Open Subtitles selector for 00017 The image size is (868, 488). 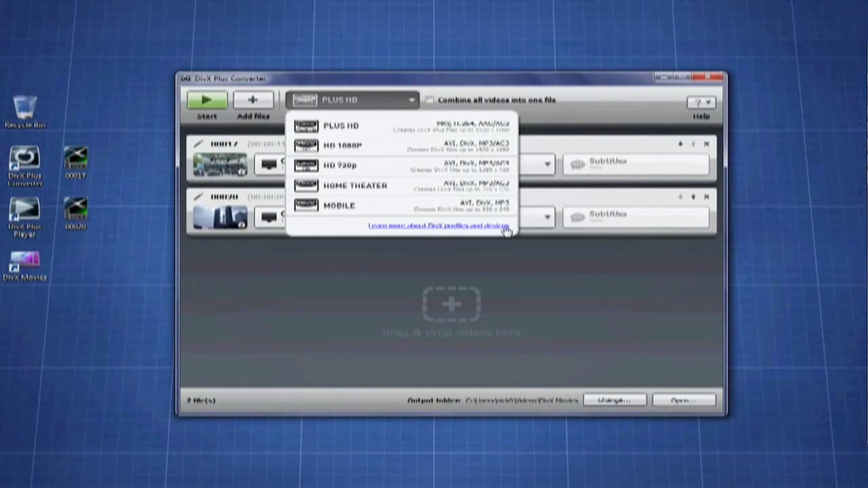click(636, 164)
